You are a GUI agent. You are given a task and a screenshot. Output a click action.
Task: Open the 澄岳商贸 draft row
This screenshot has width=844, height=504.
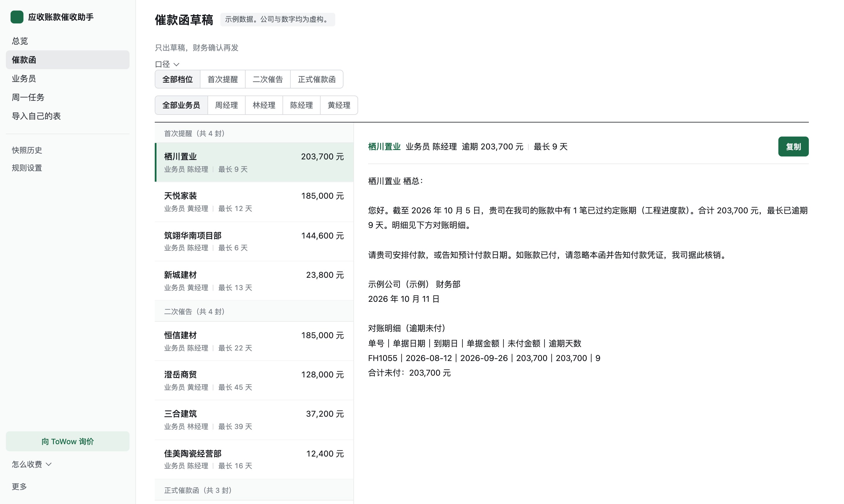click(254, 380)
